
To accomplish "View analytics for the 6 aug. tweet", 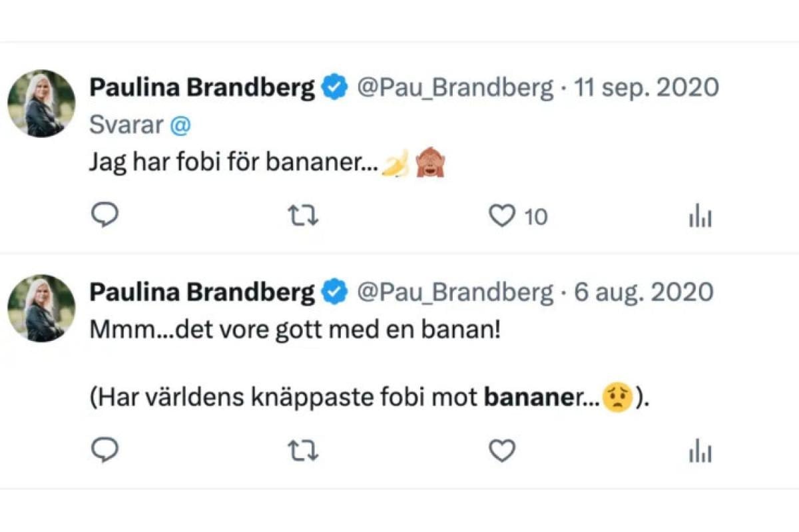I will pyautogui.click(x=700, y=453).
